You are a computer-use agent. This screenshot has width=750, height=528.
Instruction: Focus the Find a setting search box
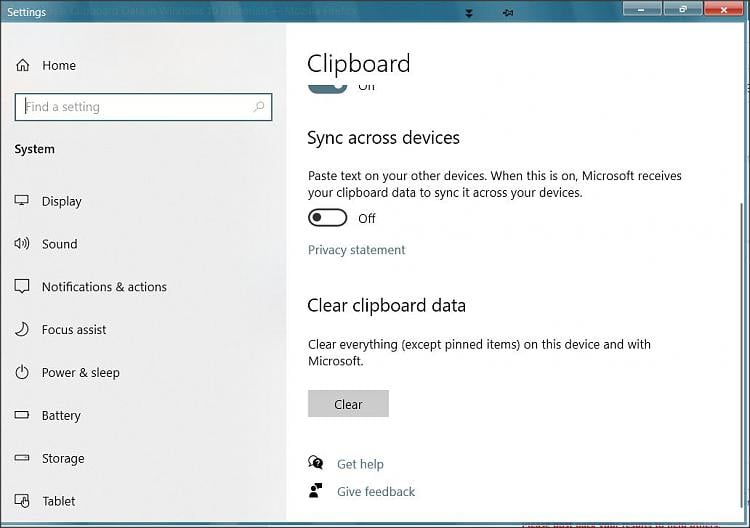(135, 107)
